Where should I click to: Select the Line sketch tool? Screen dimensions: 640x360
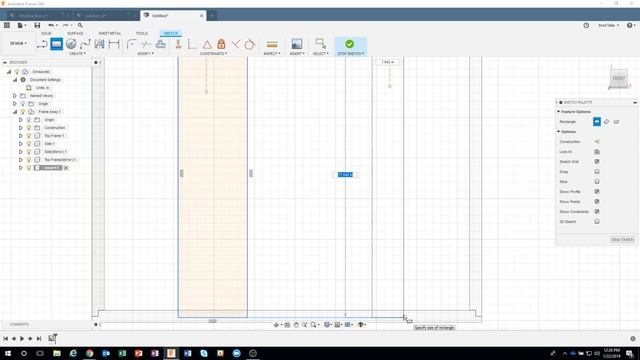[x=42, y=44]
